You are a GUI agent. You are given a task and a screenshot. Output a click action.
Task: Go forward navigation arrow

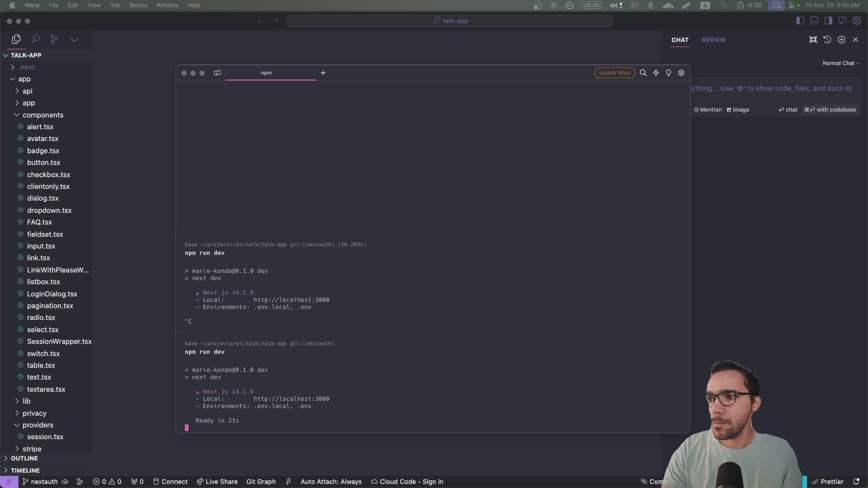coord(275,21)
